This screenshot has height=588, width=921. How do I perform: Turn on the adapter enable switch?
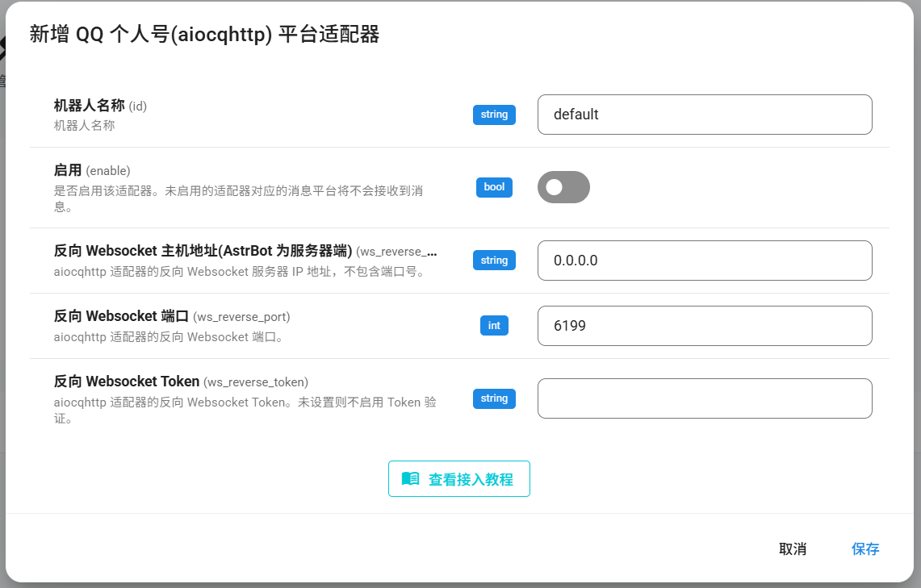coord(563,186)
